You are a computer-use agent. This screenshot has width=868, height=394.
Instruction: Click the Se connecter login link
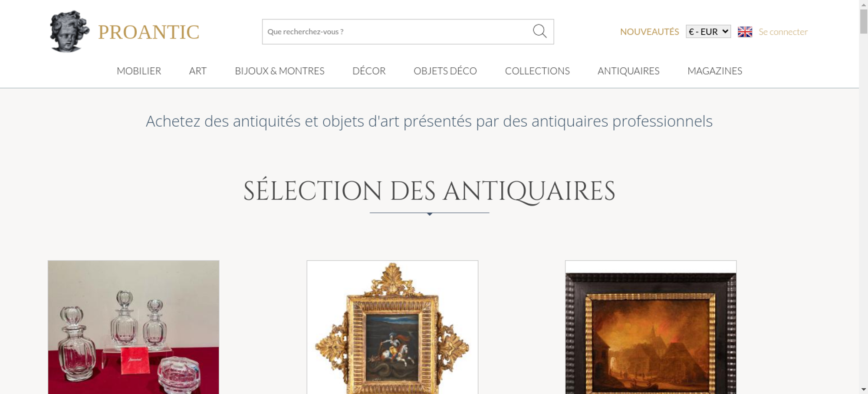783,32
